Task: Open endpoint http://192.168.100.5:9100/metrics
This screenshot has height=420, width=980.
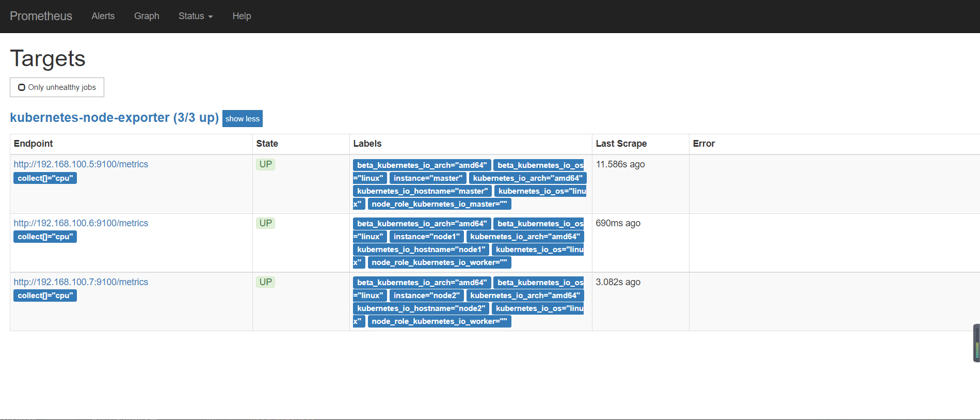Action: point(81,164)
